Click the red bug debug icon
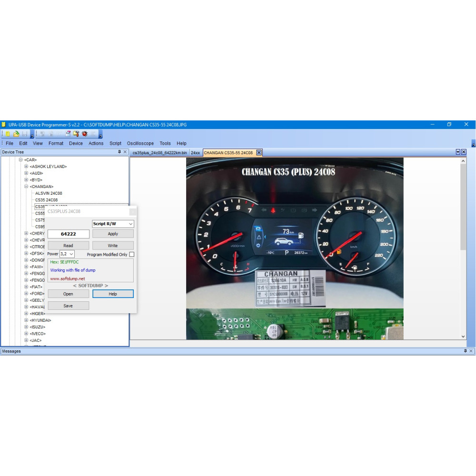 (84, 134)
